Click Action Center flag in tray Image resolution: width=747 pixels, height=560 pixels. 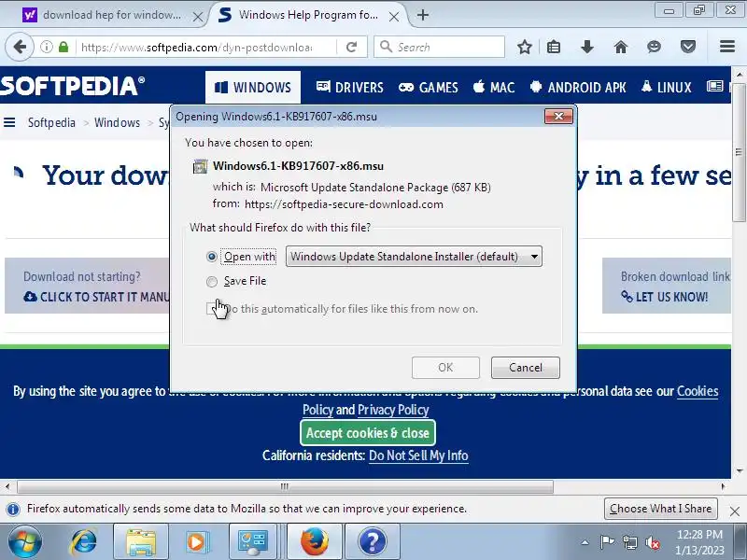pyautogui.click(x=607, y=542)
